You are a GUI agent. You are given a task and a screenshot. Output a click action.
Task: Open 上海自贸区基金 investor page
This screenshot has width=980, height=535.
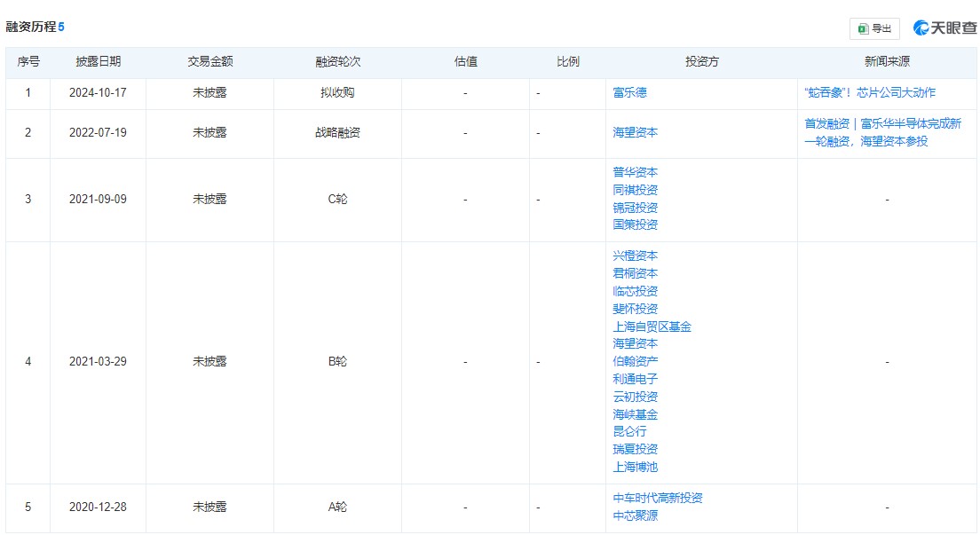click(x=652, y=327)
